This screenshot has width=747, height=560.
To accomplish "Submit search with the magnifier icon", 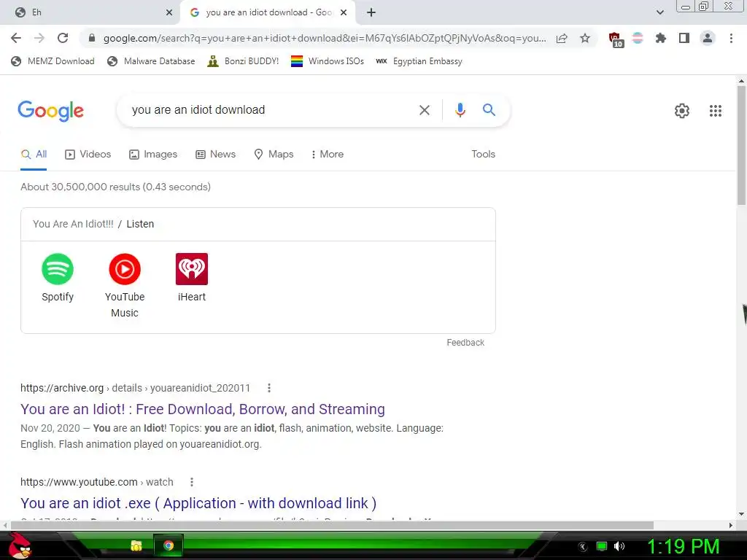I will (x=489, y=110).
